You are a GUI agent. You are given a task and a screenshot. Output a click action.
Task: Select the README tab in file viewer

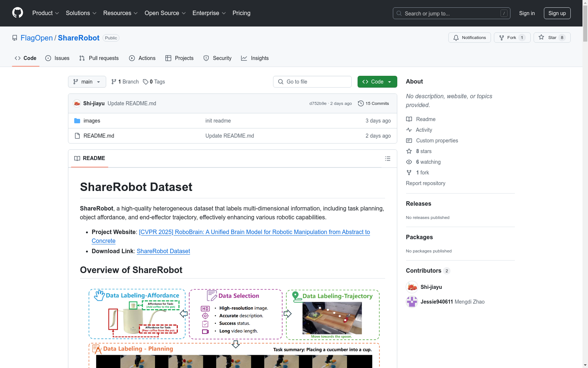click(x=90, y=158)
